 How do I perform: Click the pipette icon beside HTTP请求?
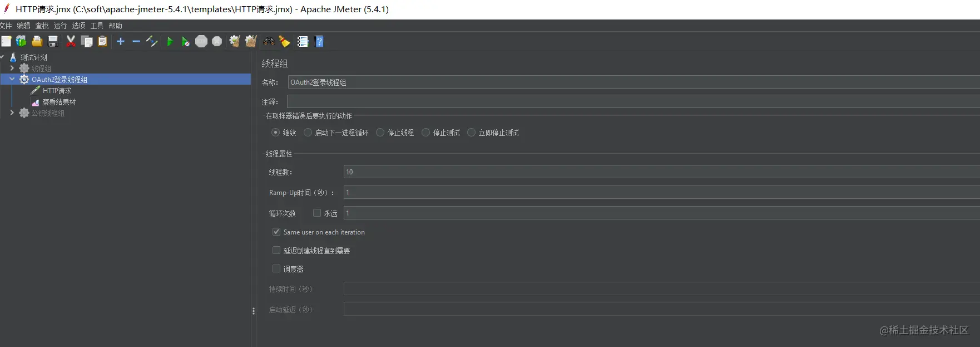tap(36, 91)
